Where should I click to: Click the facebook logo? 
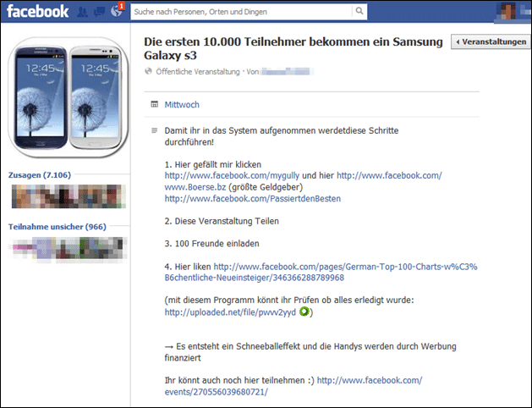[x=38, y=12]
